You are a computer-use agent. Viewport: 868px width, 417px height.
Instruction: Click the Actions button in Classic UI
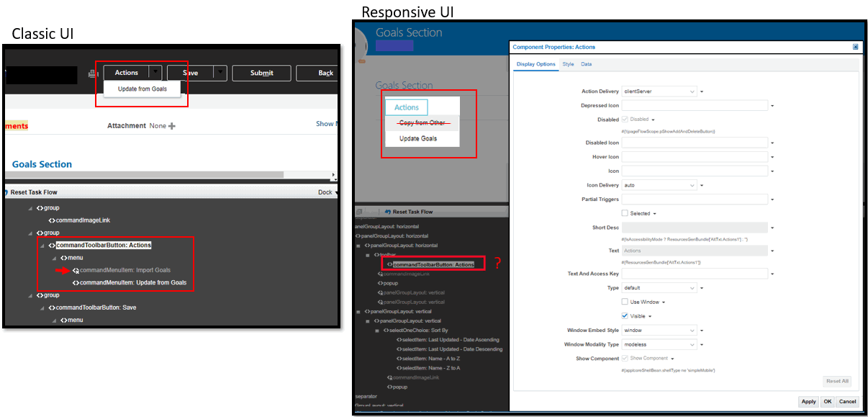pos(127,73)
